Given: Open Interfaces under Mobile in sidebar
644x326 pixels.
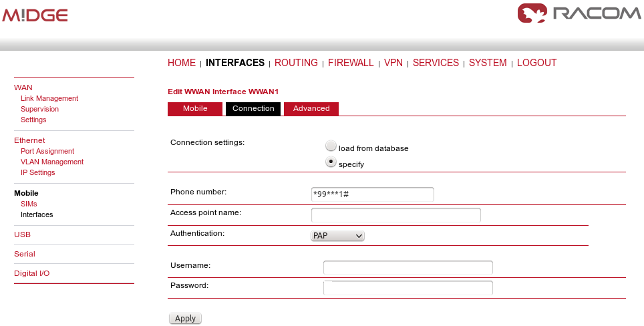Looking at the screenshot, I should (37, 214).
